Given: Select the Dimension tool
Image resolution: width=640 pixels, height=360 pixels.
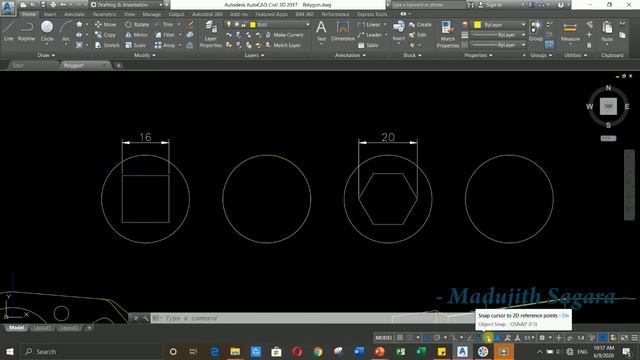Looking at the screenshot, I should 342,31.
